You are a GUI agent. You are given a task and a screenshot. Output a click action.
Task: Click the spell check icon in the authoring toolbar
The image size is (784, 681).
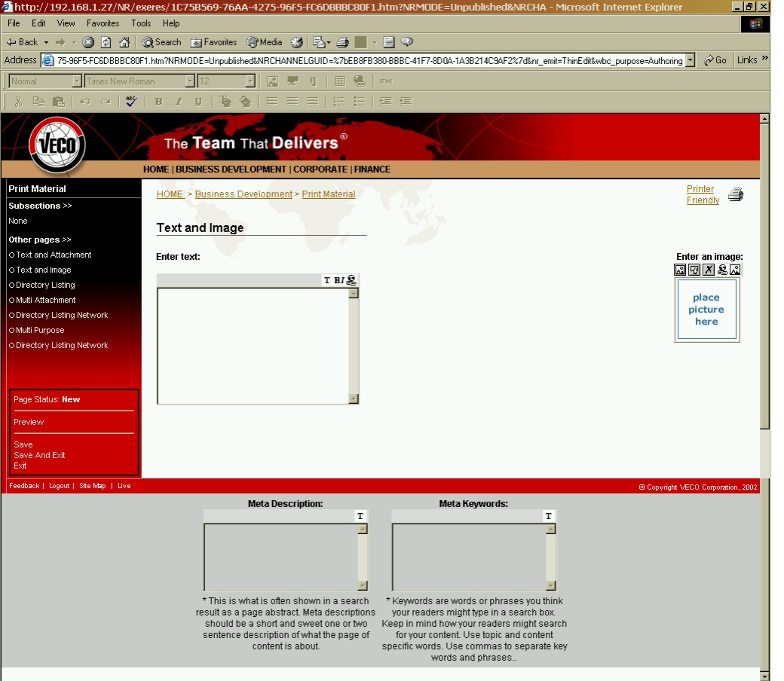131,101
